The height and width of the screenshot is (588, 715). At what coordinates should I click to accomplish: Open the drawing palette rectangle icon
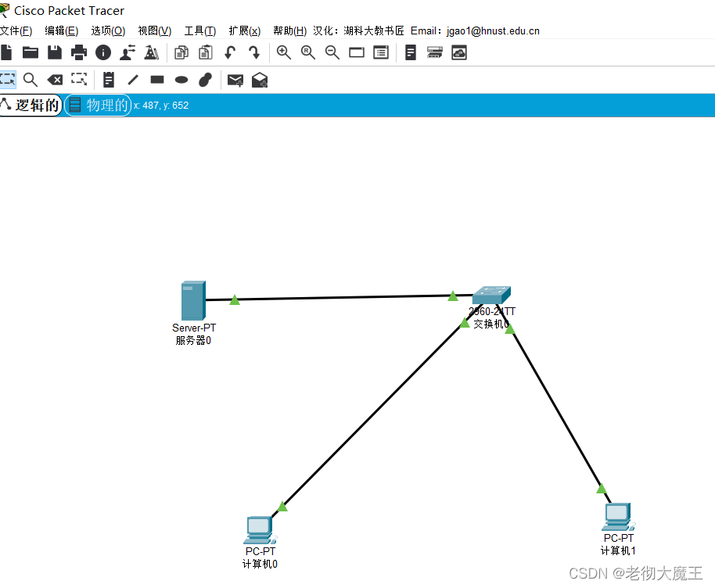357,52
